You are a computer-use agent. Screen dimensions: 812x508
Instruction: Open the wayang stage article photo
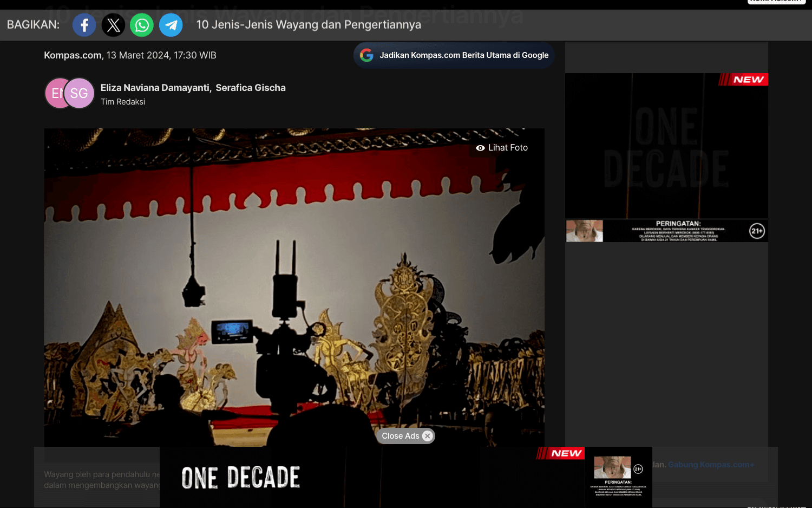294,287
